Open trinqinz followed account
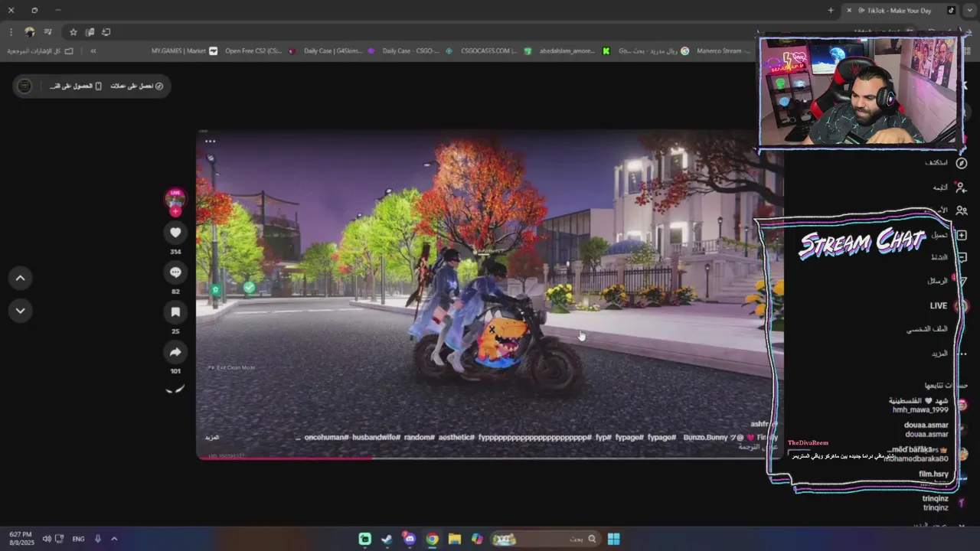The width and height of the screenshot is (980, 551). [936, 503]
